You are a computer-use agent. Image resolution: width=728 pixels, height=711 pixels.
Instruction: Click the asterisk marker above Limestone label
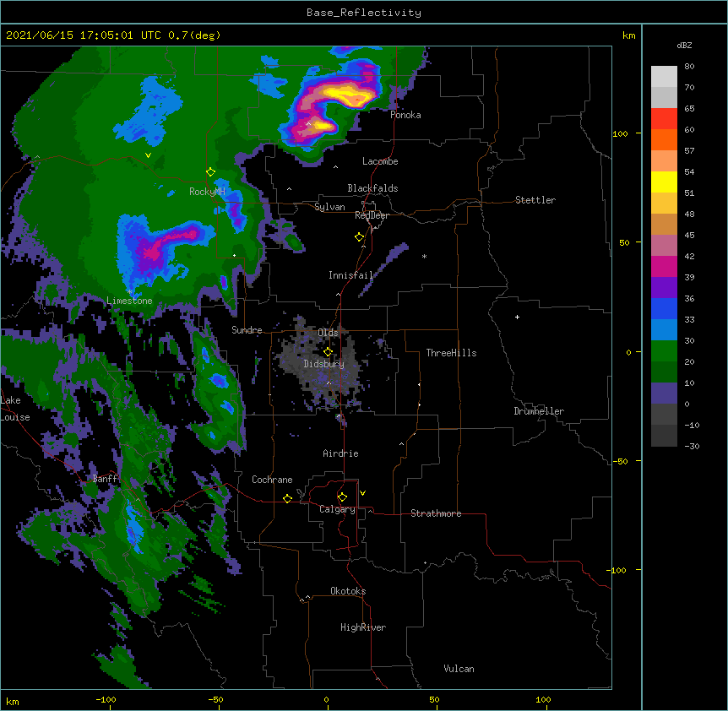[x=129, y=292]
